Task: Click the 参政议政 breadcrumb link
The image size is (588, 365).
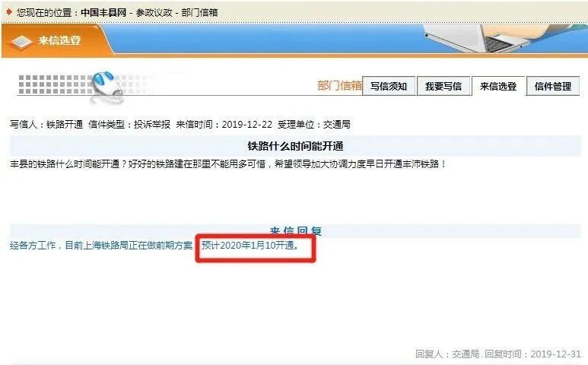Action: click(154, 12)
